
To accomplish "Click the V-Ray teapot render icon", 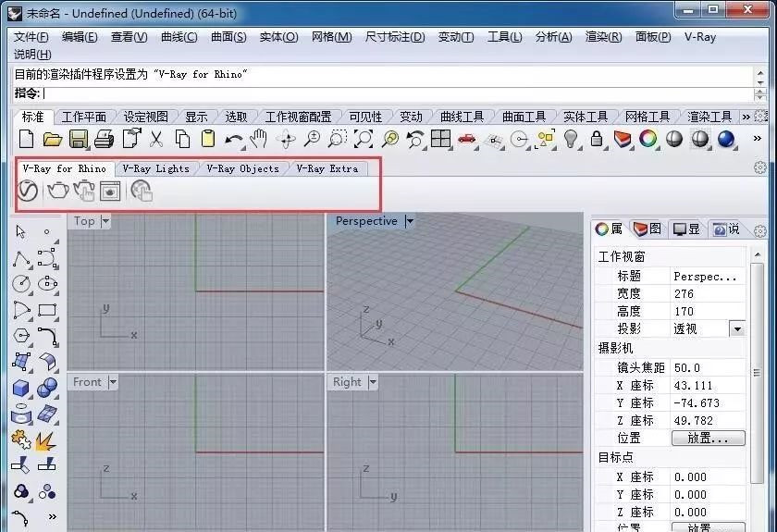I will (x=57, y=191).
